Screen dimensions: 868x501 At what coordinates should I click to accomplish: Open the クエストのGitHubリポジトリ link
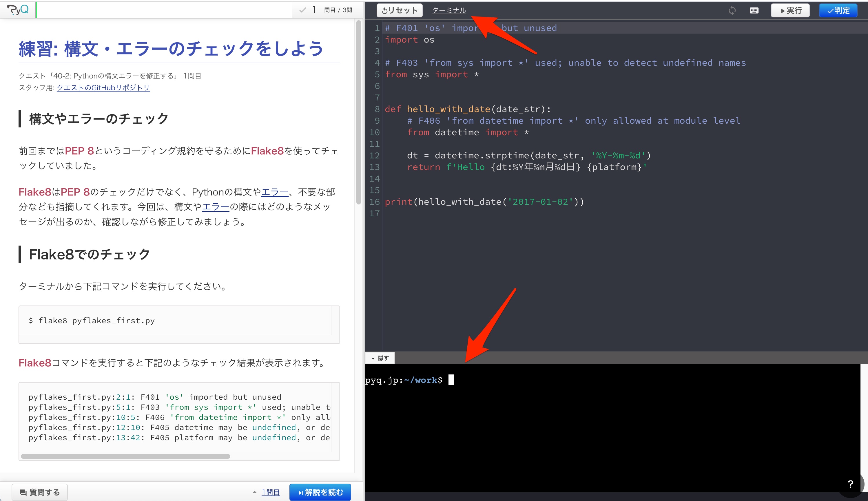point(103,88)
